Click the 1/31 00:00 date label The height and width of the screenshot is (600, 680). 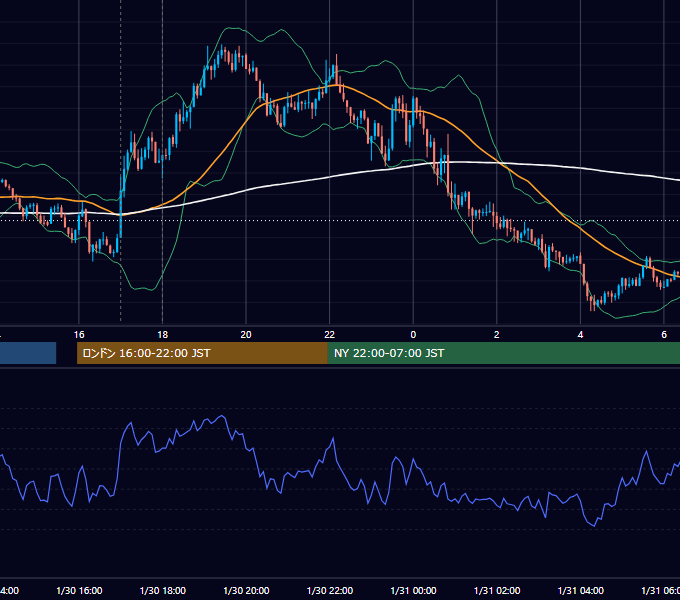click(x=414, y=590)
